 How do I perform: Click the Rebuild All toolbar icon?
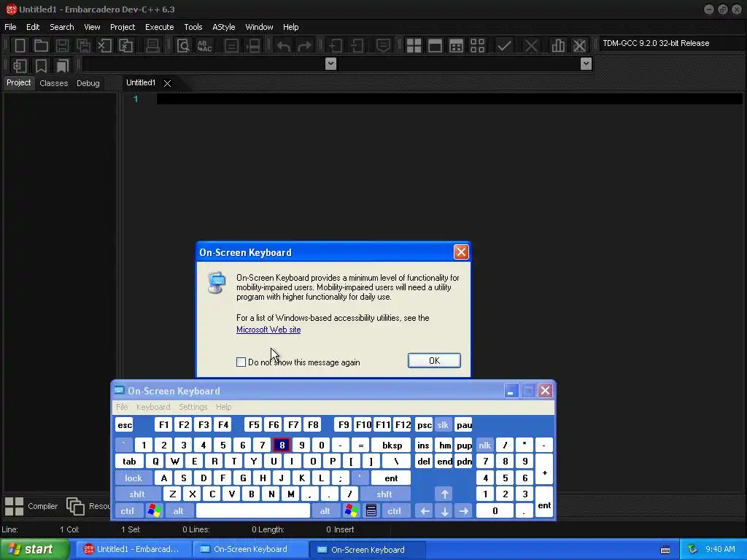[477, 46]
